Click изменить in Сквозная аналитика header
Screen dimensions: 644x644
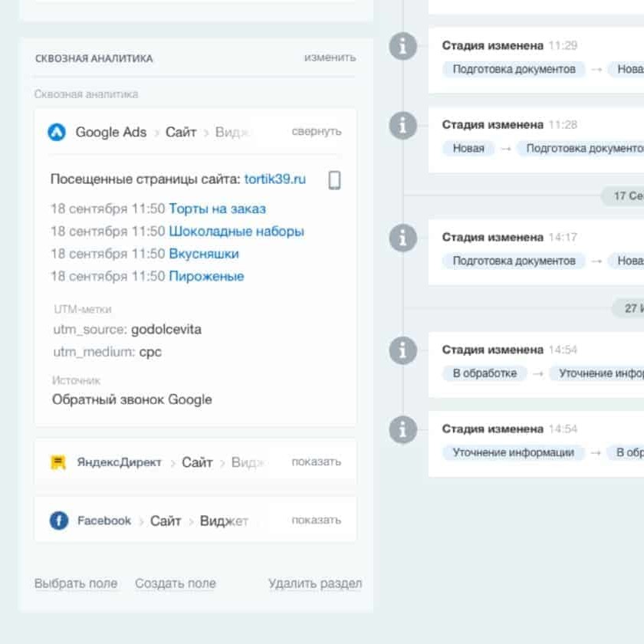click(x=330, y=58)
